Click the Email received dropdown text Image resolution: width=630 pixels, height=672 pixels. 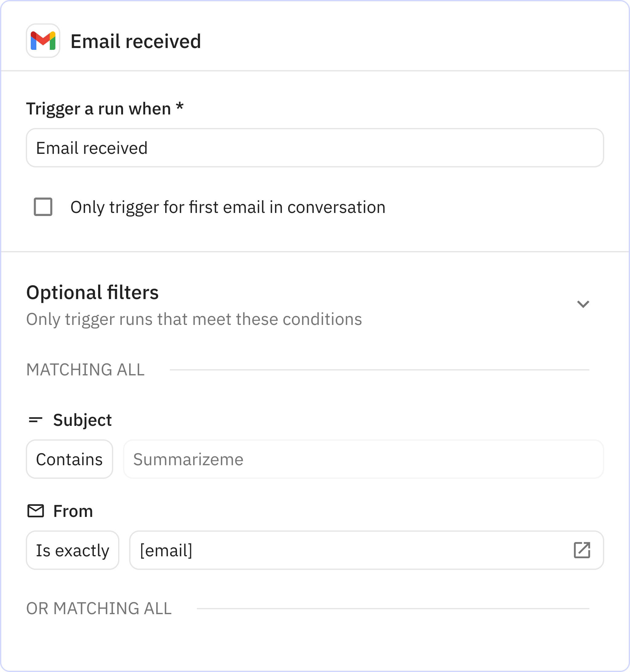click(92, 148)
